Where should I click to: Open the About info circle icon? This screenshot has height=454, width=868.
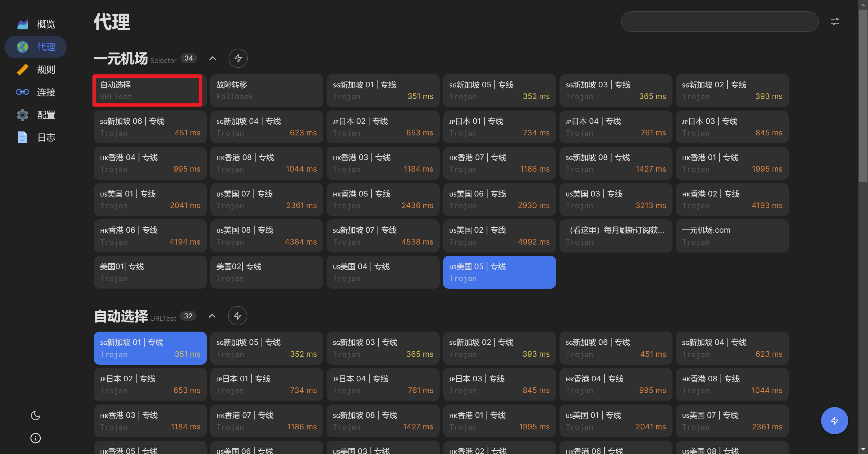tap(35, 438)
